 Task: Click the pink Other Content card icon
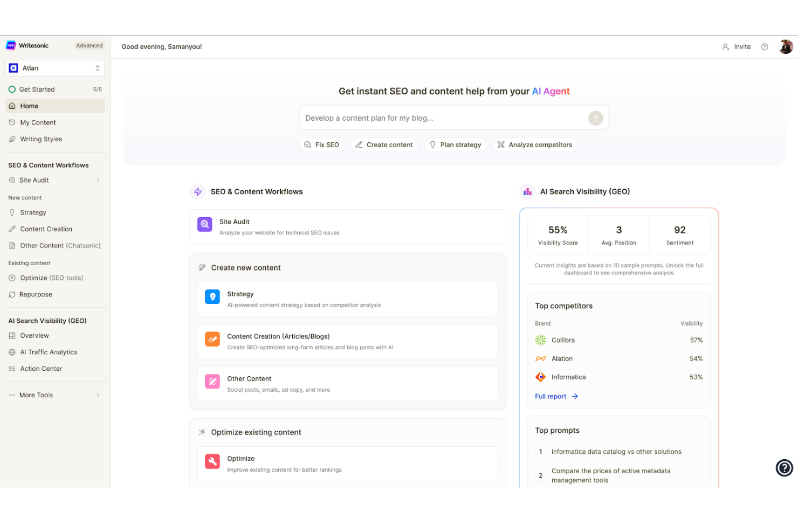coord(212,382)
